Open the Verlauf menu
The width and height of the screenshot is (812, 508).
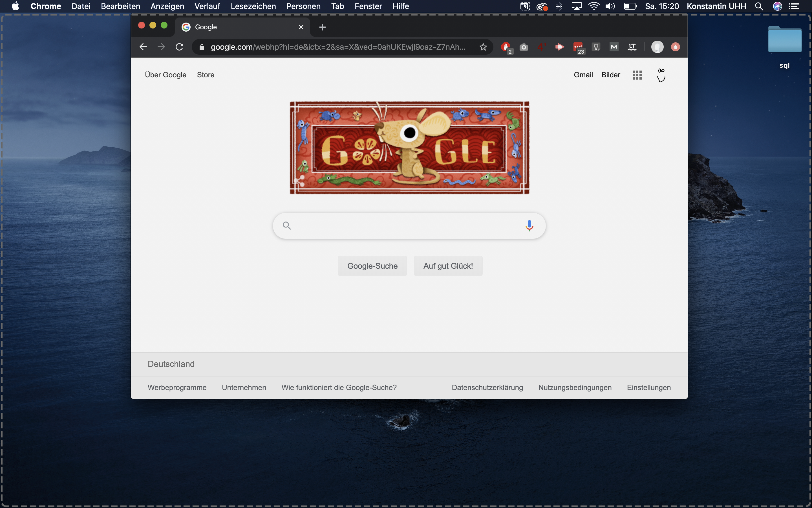point(207,6)
